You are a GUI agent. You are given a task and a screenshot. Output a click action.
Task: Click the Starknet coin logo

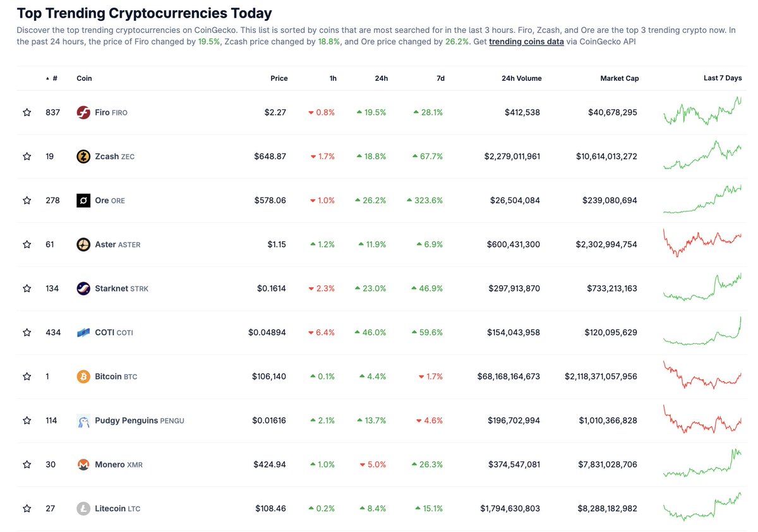tap(83, 288)
